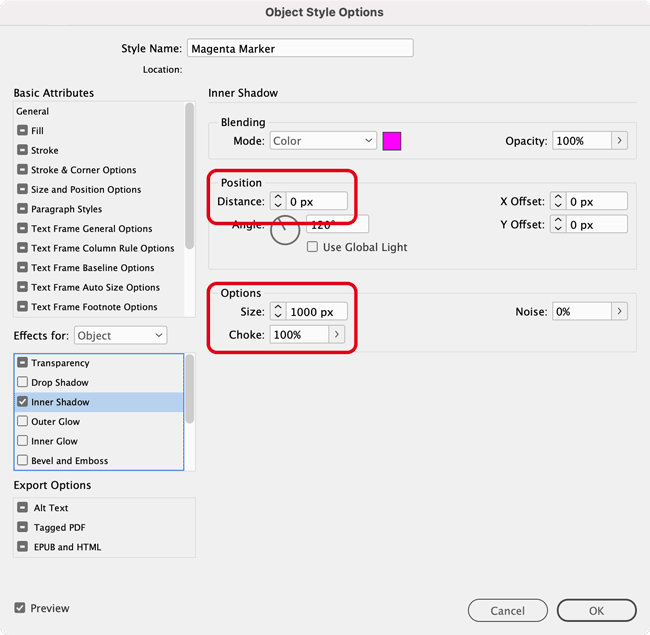This screenshot has width=650, height=635.
Task: Toggle Text Frame Column Rule Options checkbox
Action: pos(22,248)
